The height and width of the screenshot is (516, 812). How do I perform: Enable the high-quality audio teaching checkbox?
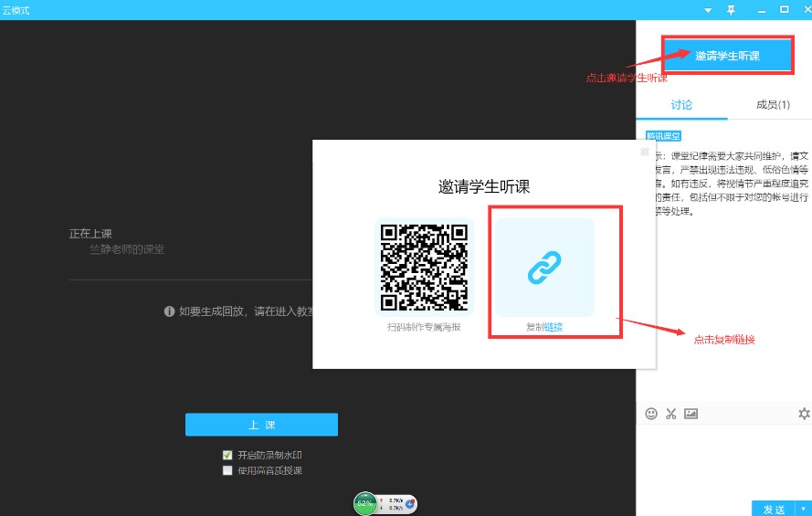coord(227,470)
